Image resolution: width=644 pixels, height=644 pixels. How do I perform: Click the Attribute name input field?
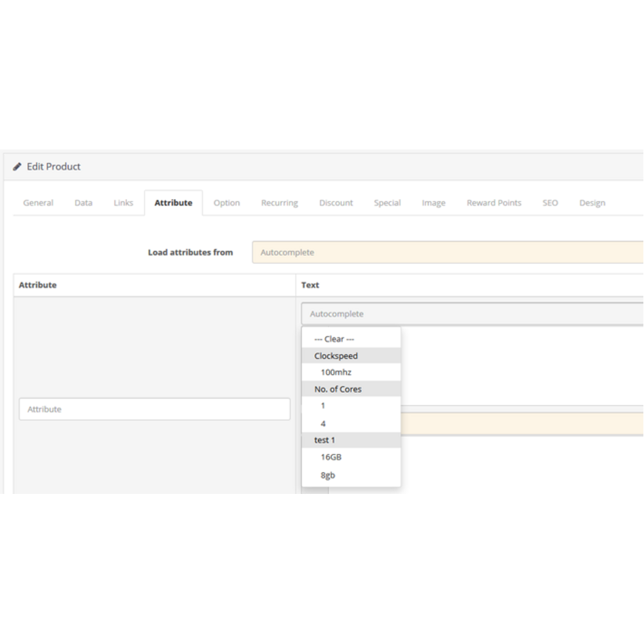coord(155,409)
